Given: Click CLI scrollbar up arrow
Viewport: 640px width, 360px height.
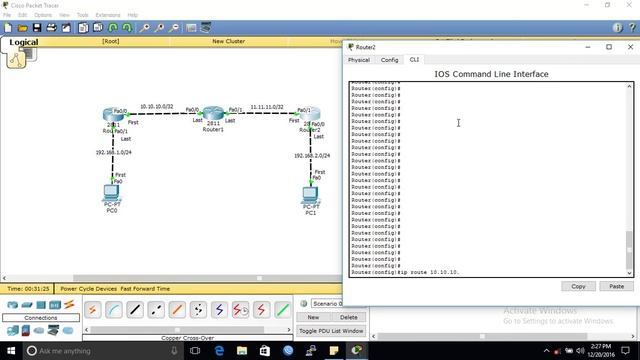Looking at the screenshot, I should pyautogui.click(x=629, y=87).
